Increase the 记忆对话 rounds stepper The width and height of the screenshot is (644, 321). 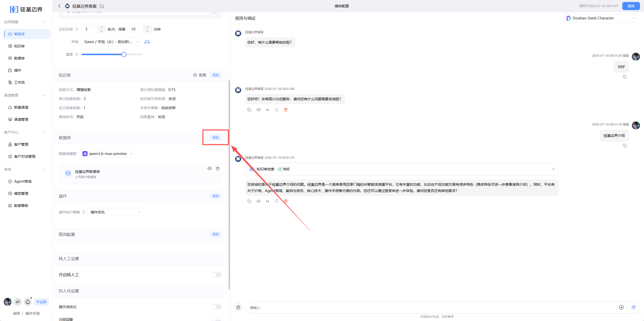pyautogui.click(x=101, y=27)
